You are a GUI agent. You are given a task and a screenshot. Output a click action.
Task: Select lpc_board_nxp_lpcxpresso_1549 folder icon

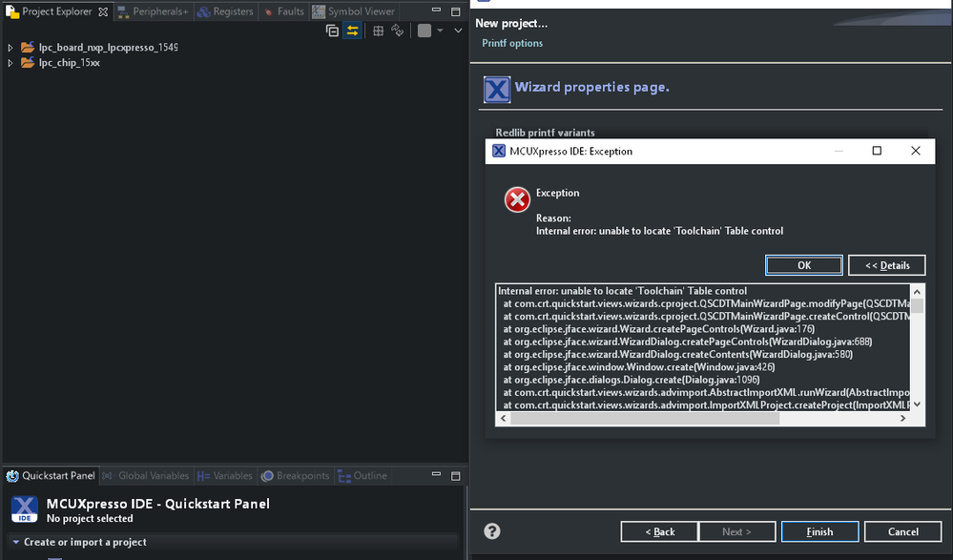point(28,47)
